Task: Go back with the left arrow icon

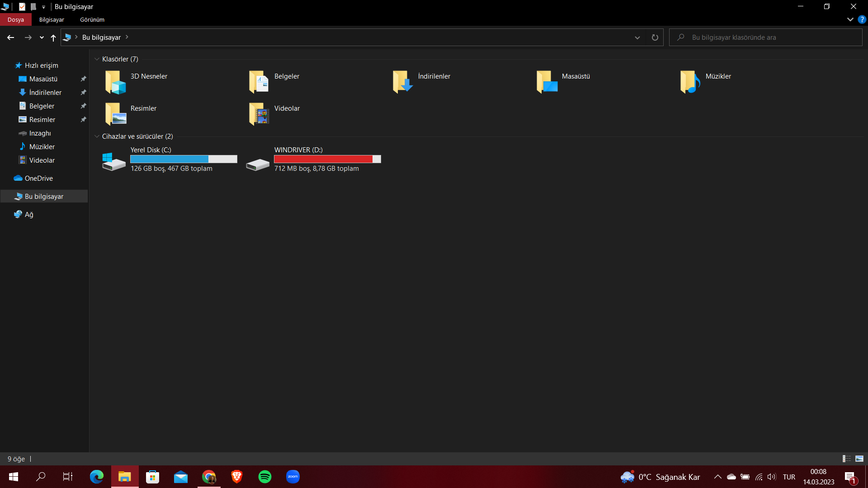Action: click(11, 38)
